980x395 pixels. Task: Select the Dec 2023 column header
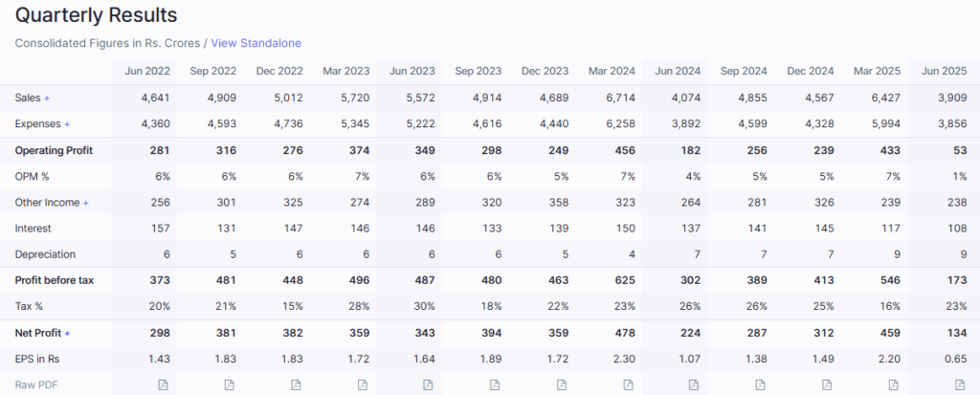click(x=545, y=71)
